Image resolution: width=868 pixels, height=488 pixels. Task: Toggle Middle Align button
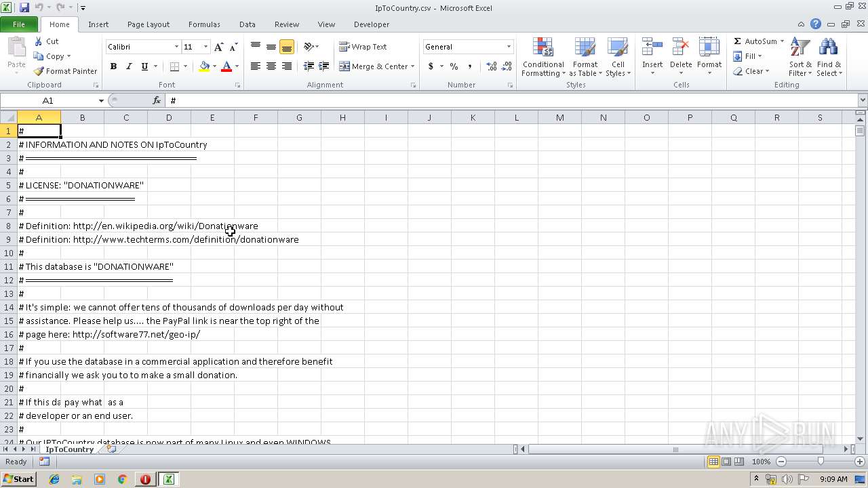click(x=271, y=47)
